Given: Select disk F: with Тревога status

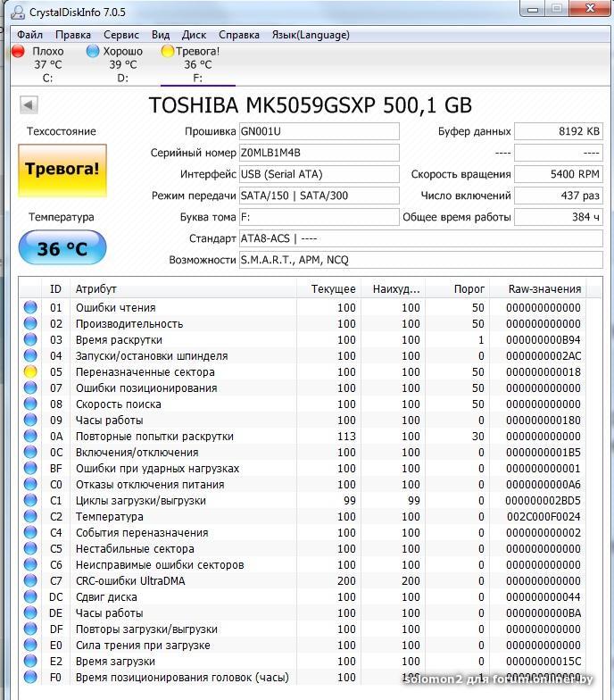Looking at the screenshot, I should [198, 64].
